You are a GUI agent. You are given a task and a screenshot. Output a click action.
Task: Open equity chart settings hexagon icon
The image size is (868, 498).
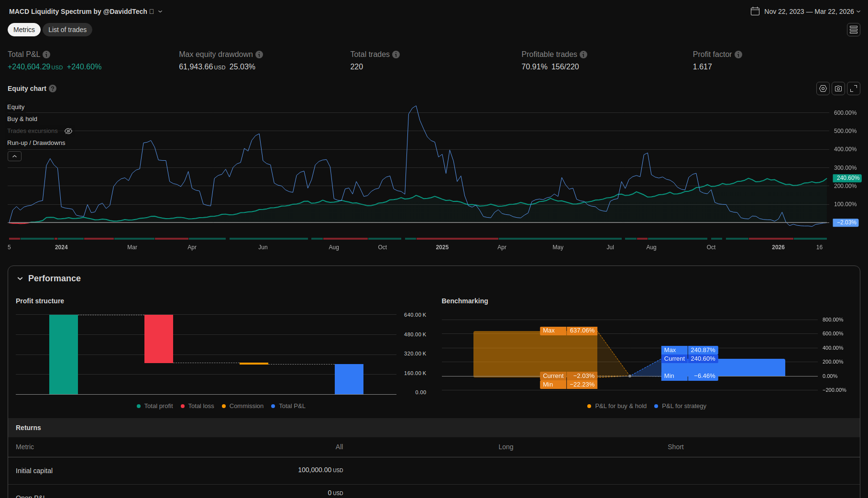tap(823, 89)
